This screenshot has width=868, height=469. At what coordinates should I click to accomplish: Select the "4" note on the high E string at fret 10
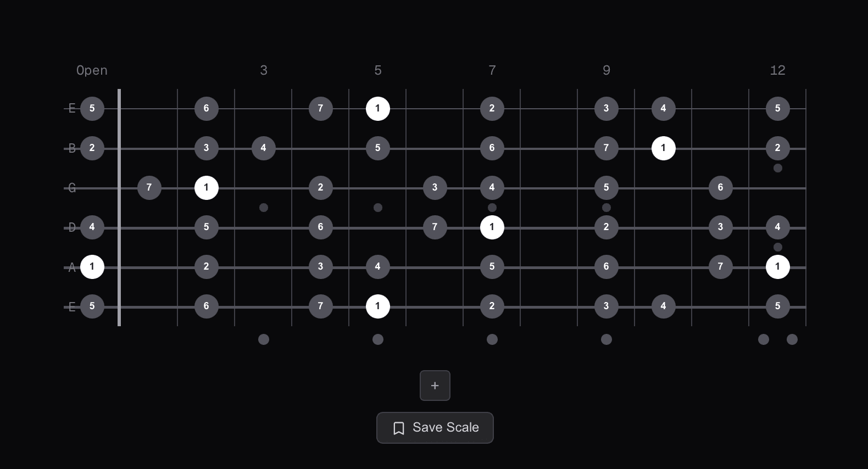point(663,108)
